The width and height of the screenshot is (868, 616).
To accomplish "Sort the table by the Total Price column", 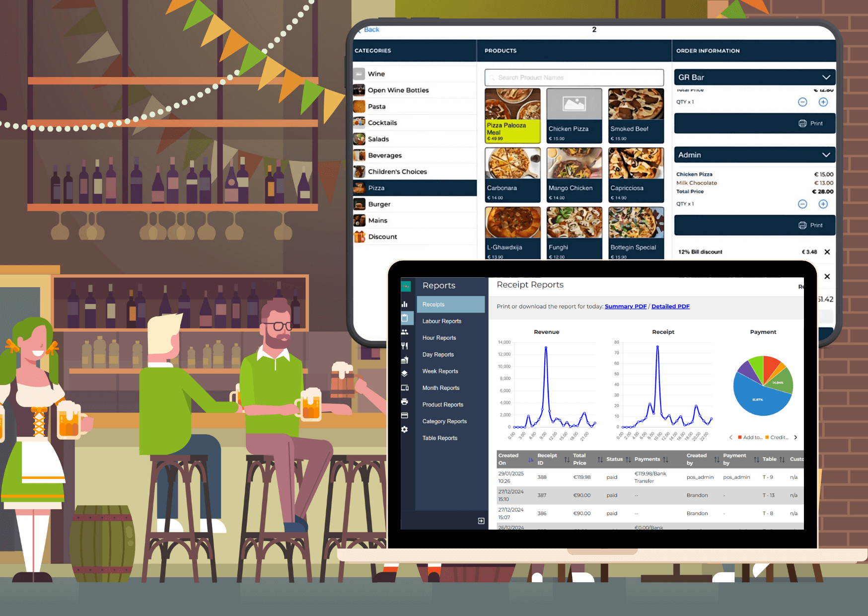I will [x=600, y=460].
